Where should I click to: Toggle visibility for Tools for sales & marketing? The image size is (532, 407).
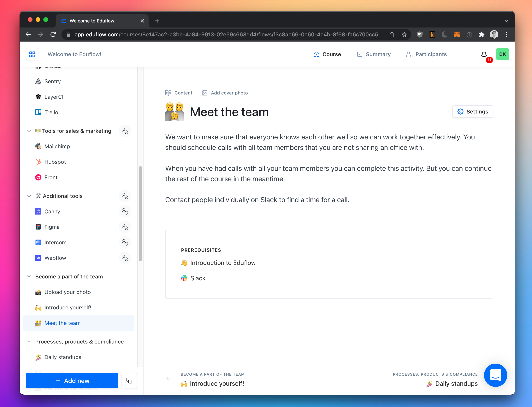pyautogui.click(x=125, y=131)
